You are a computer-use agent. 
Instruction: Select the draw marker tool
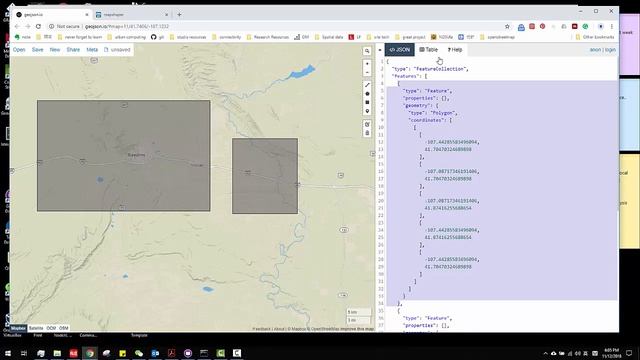pyautogui.click(x=367, y=111)
